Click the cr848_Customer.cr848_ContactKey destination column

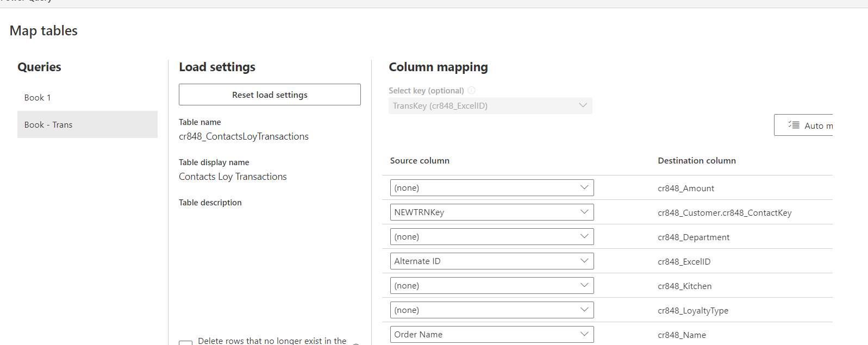point(725,213)
